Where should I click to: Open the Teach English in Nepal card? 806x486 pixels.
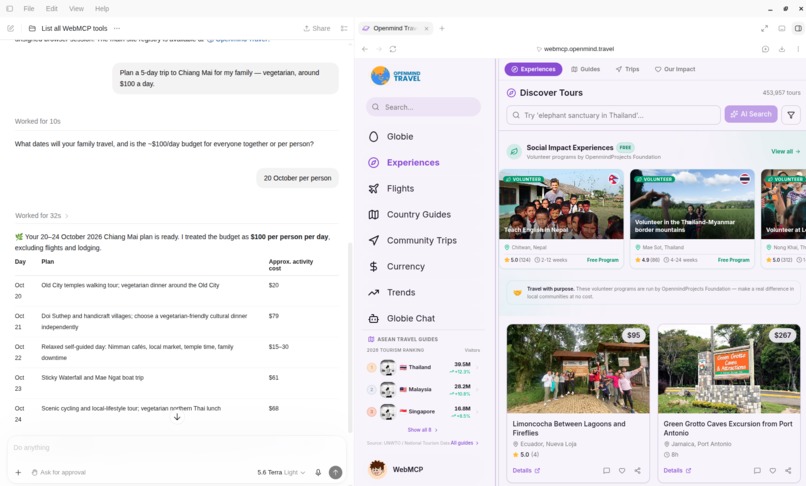pyautogui.click(x=561, y=219)
